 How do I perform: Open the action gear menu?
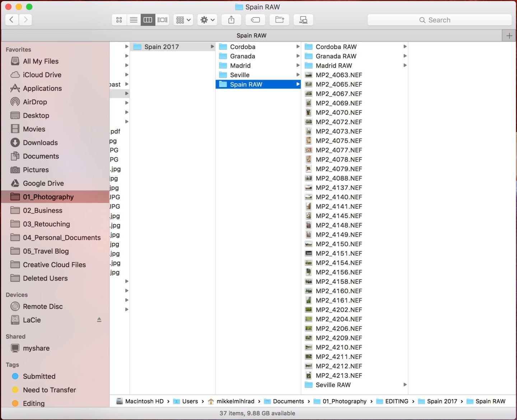(x=207, y=20)
